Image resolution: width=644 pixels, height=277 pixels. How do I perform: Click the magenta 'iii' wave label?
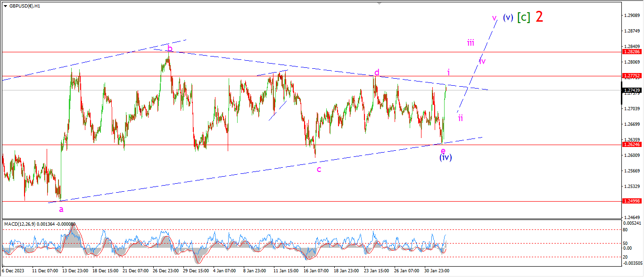471,43
